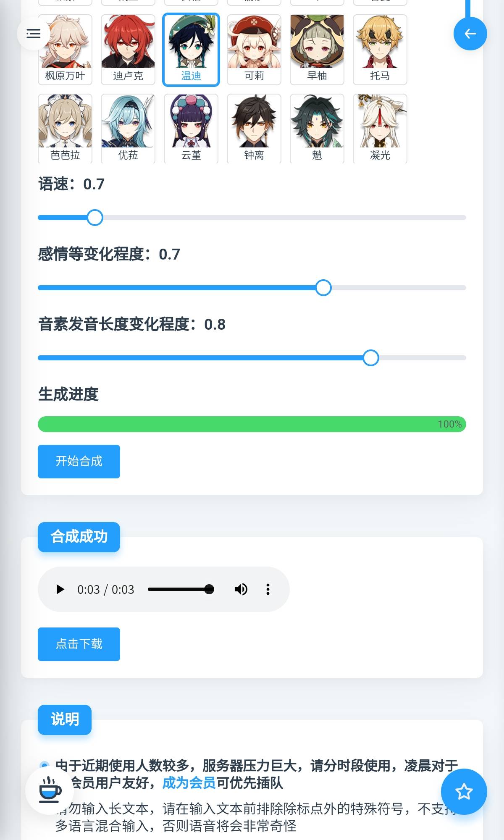Select the 枫原万叶 voice character
The width and height of the screenshot is (504, 840).
(x=65, y=50)
